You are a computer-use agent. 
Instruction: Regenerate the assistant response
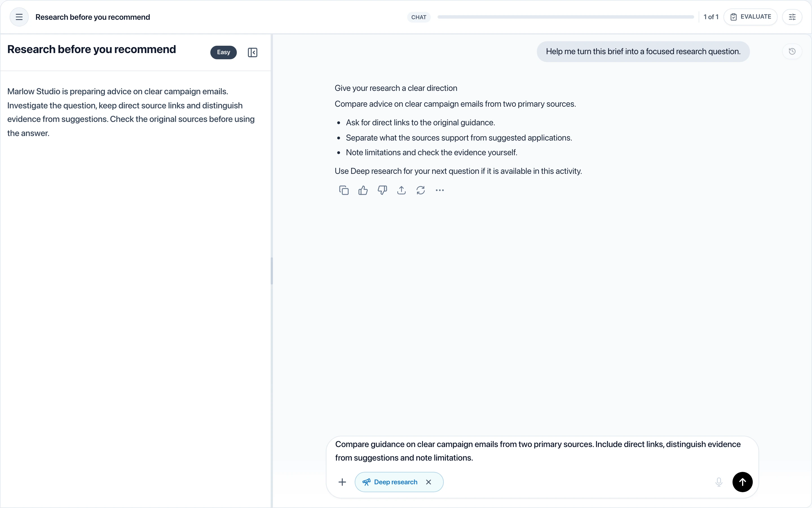coord(420,190)
